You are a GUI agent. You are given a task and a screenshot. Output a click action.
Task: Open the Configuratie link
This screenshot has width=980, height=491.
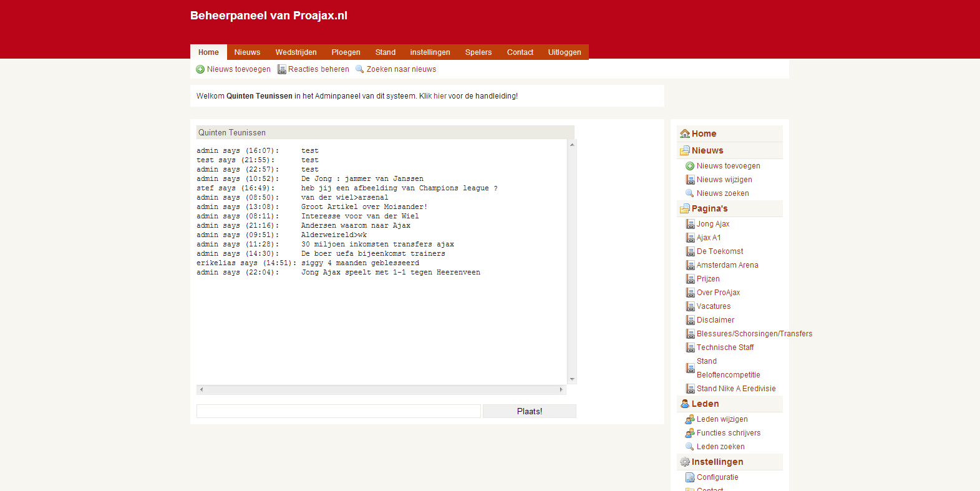click(717, 477)
